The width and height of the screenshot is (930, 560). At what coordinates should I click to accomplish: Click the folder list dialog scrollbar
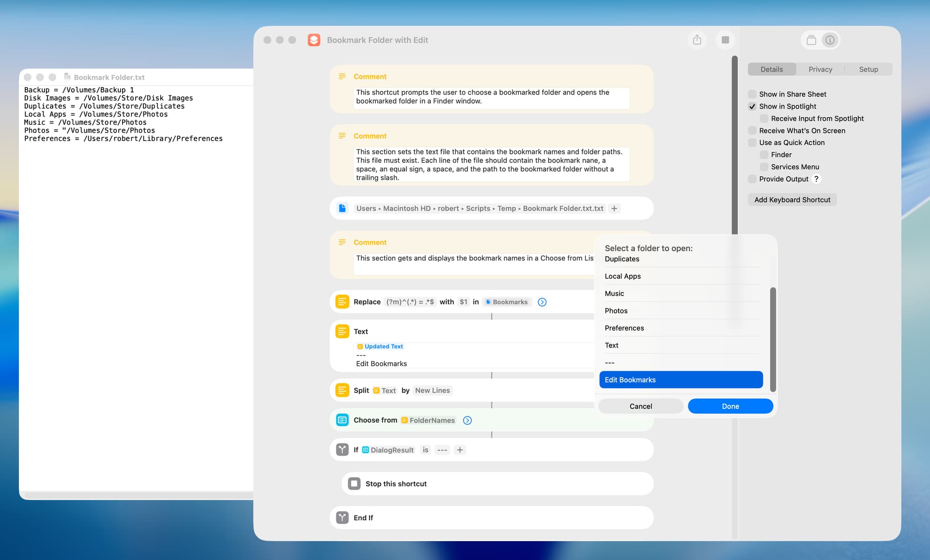773,339
